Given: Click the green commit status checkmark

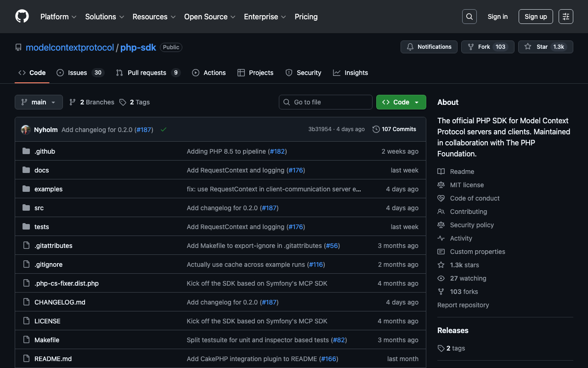Looking at the screenshot, I should point(164,130).
